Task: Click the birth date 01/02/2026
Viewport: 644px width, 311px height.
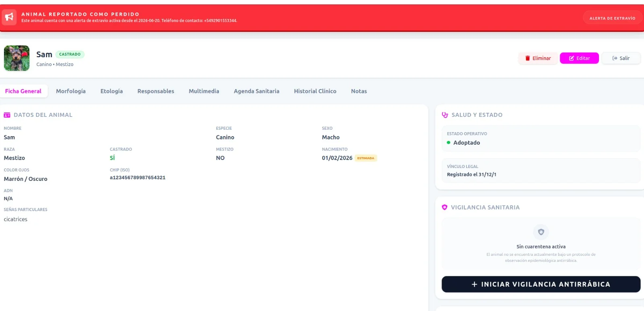Action: pos(337,158)
